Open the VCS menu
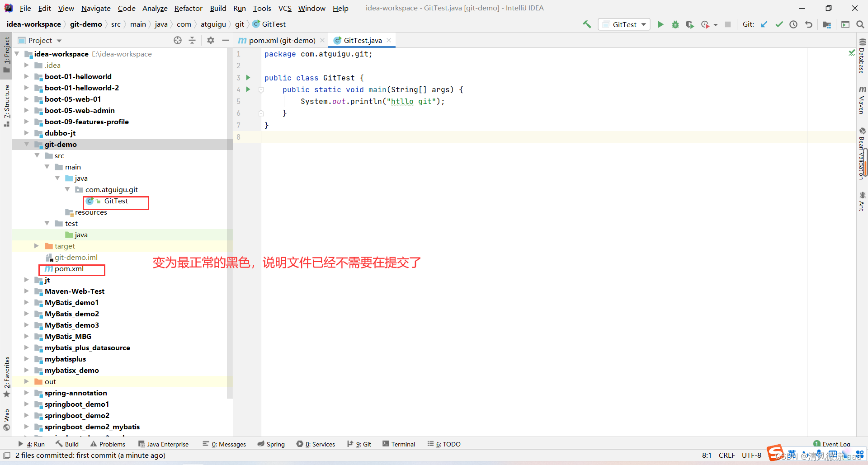The height and width of the screenshot is (465, 868). pos(285,8)
